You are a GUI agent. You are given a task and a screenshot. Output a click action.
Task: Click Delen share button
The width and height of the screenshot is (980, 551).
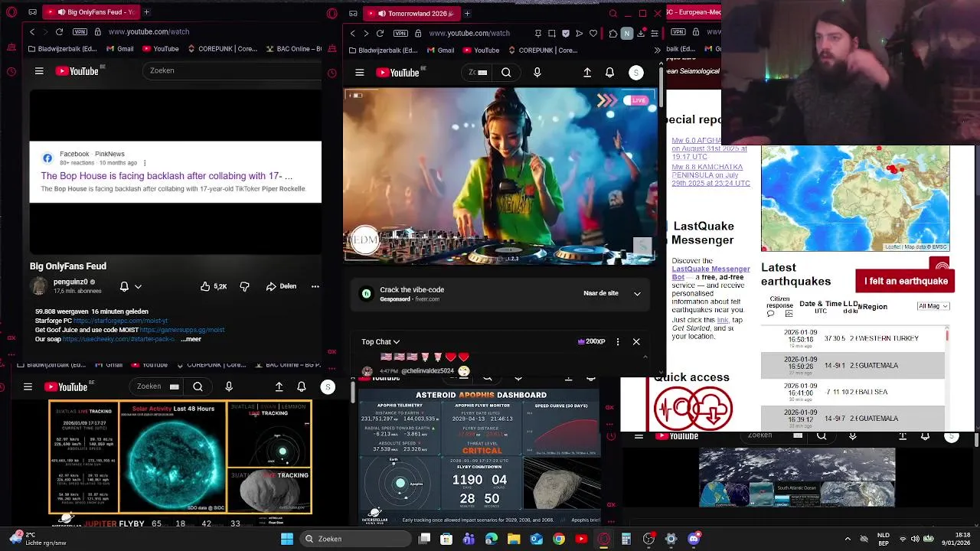click(x=281, y=286)
